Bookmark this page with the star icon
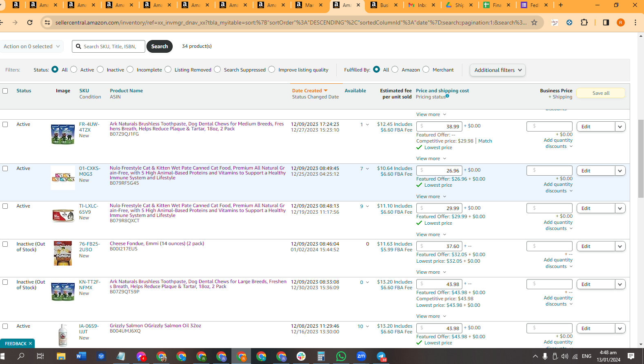The image size is (644, 364). pyautogui.click(x=534, y=22)
